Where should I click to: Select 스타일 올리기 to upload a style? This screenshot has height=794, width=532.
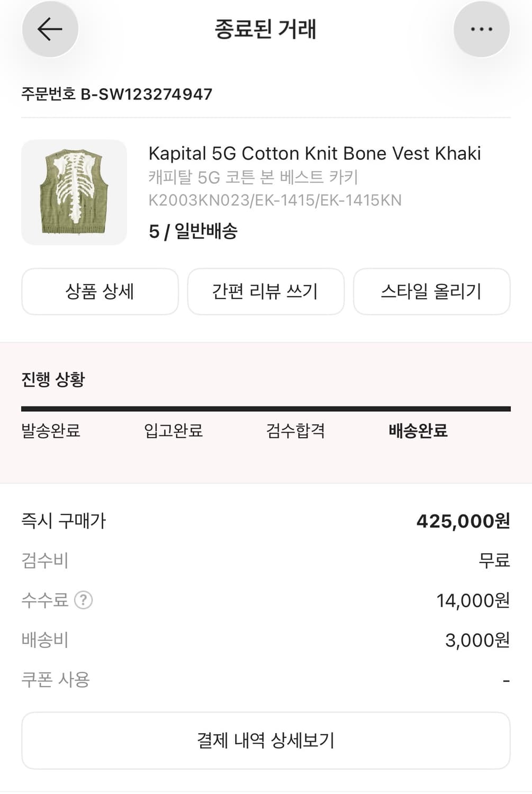coord(432,292)
